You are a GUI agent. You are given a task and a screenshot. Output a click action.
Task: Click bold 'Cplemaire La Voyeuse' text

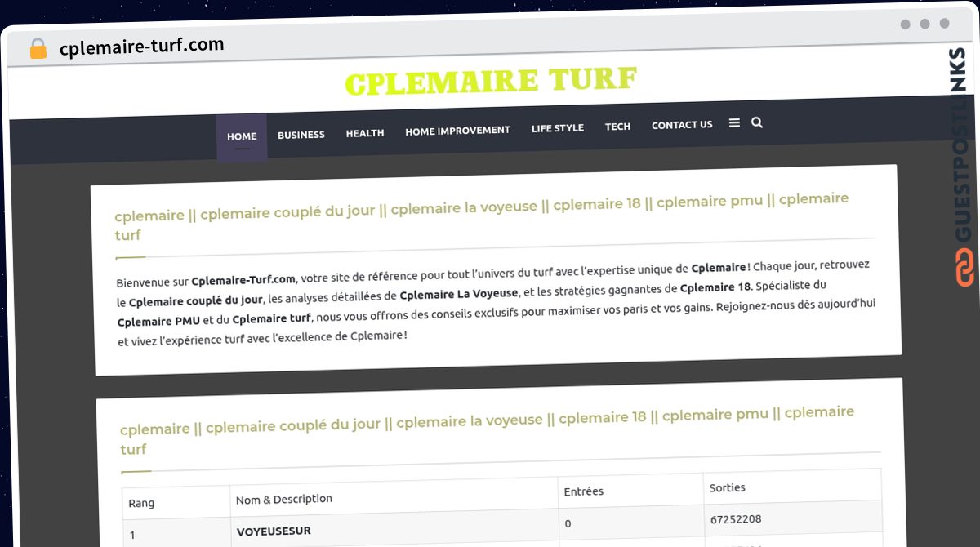tap(459, 293)
